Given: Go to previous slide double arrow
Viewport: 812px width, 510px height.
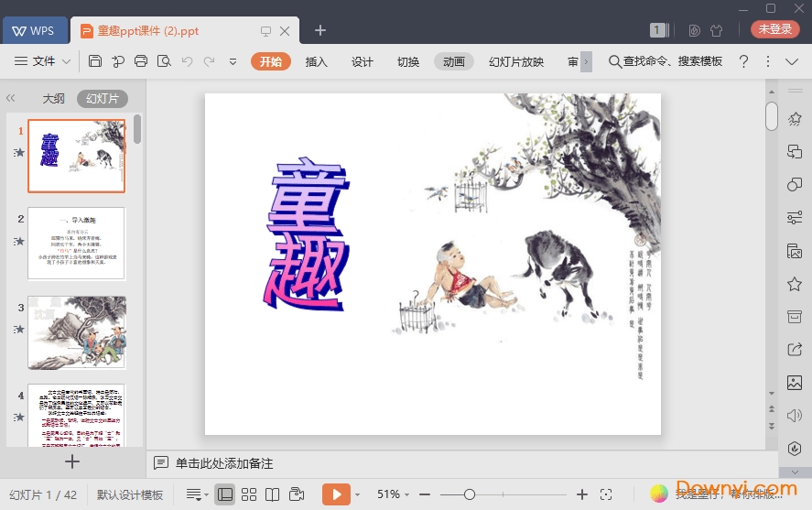Looking at the screenshot, I should coord(772,409).
